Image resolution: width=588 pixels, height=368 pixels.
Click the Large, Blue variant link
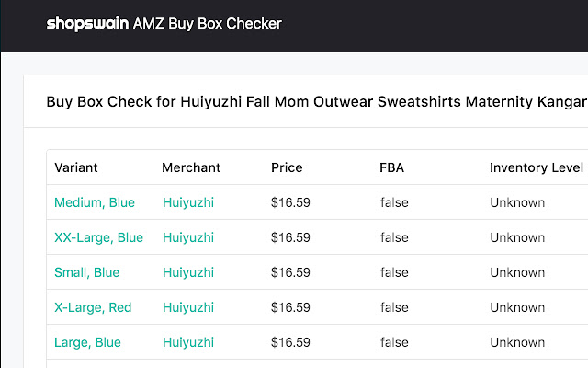[x=87, y=342]
